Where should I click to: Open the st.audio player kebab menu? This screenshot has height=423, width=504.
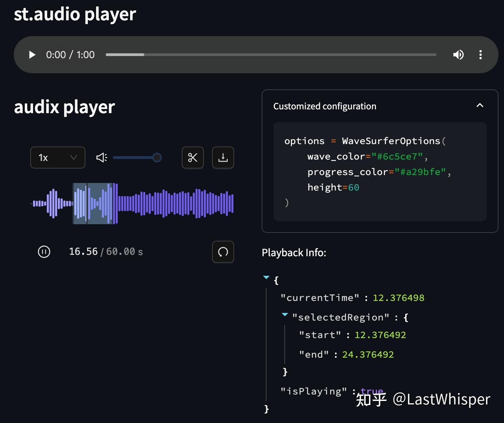tap(481, 54)
